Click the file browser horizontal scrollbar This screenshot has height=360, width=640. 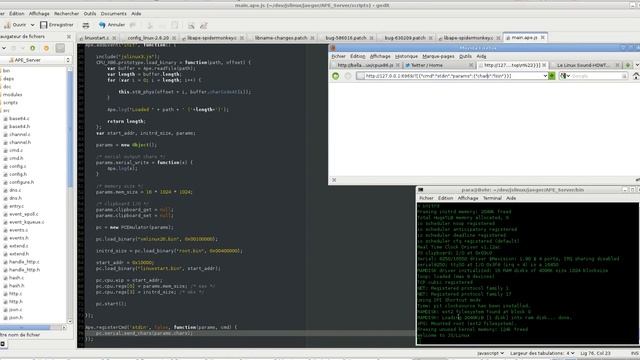click(25, 327)
